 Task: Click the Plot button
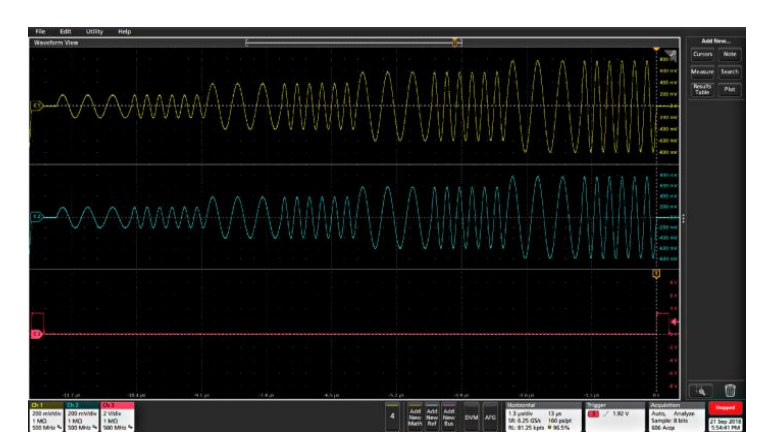730,89
